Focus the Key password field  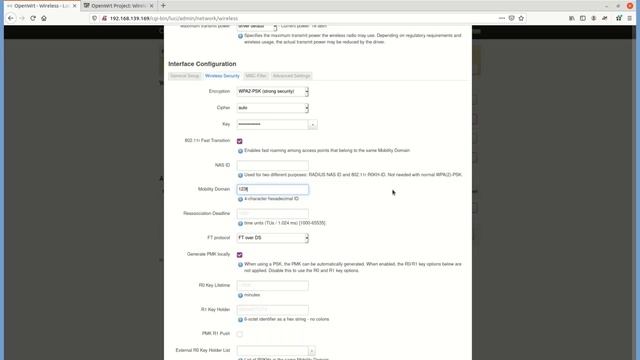click(x=272, y=124)
